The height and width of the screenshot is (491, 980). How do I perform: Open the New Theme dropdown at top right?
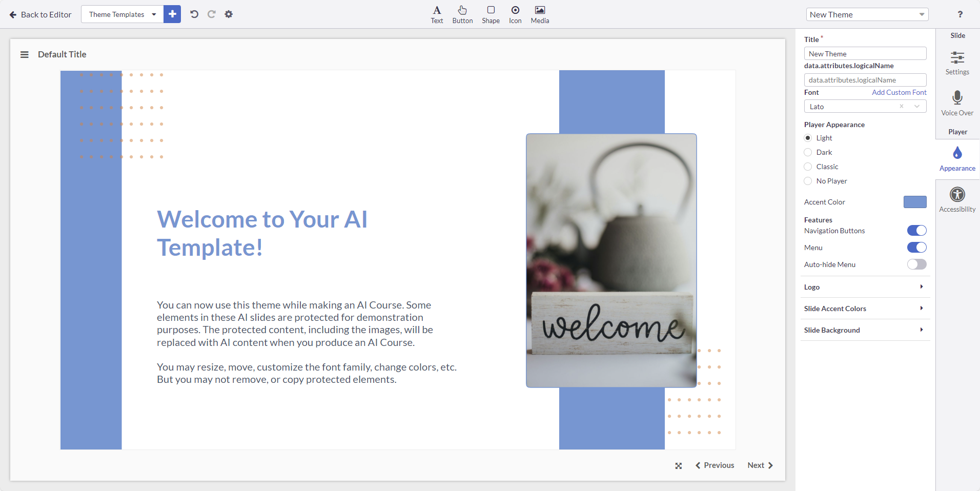coord(867,14)
